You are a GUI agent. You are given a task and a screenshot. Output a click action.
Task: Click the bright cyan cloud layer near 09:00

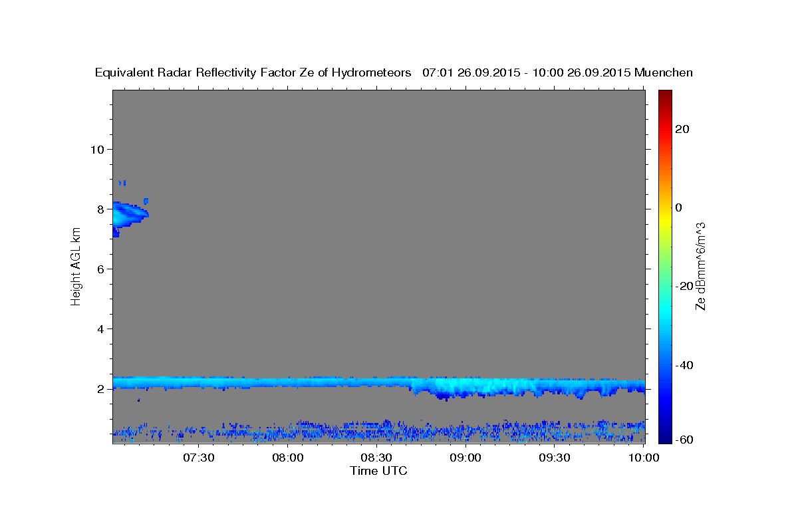click(x=485, y=386)
